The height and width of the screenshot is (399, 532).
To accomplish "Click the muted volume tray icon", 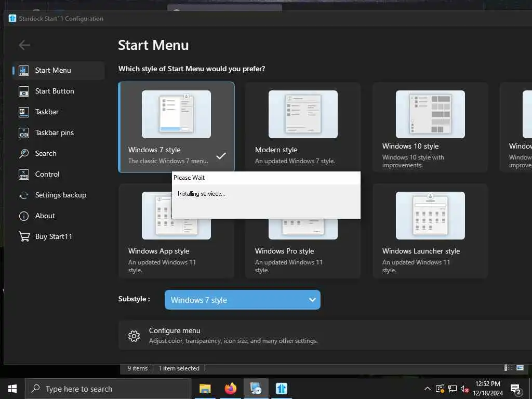I will (x=464, y=389).
